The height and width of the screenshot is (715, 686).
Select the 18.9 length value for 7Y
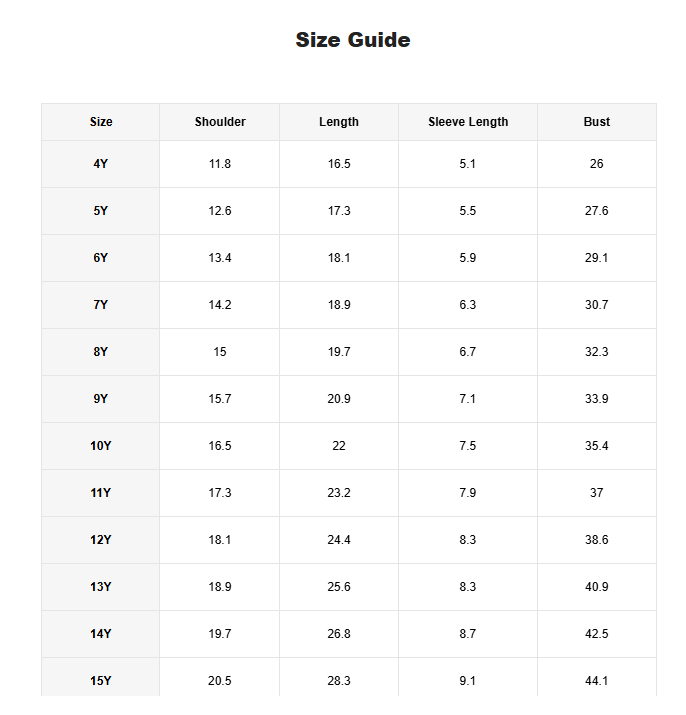click(x=339, y=305)
